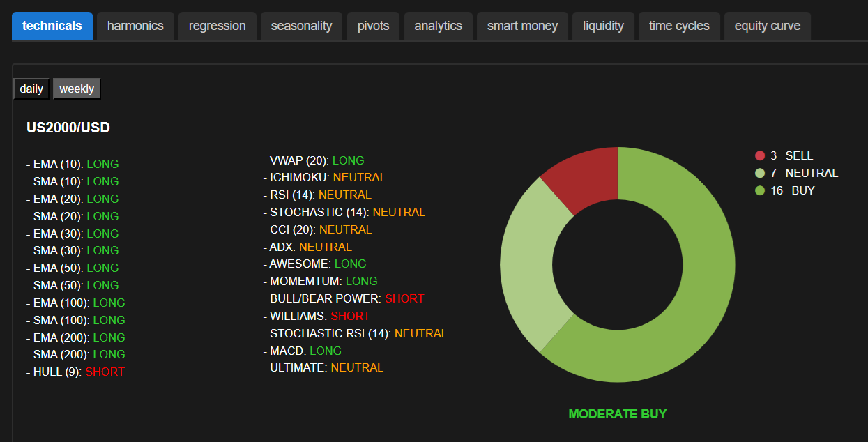Click the MODERATE BUY label
This screenshot has height=442, width=868.
[x=617, y=414]
